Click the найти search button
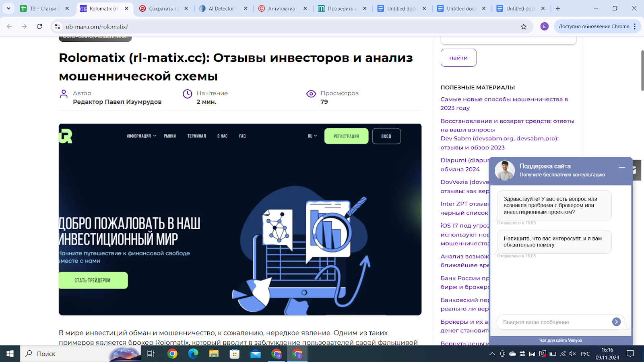Image resolution: width=644 pixels, height=362 pixels. coord(458,58)
